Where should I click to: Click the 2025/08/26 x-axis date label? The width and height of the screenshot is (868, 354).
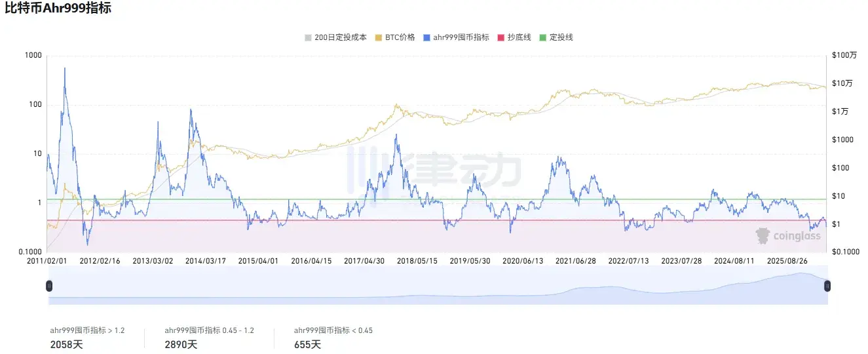point(787,261)
